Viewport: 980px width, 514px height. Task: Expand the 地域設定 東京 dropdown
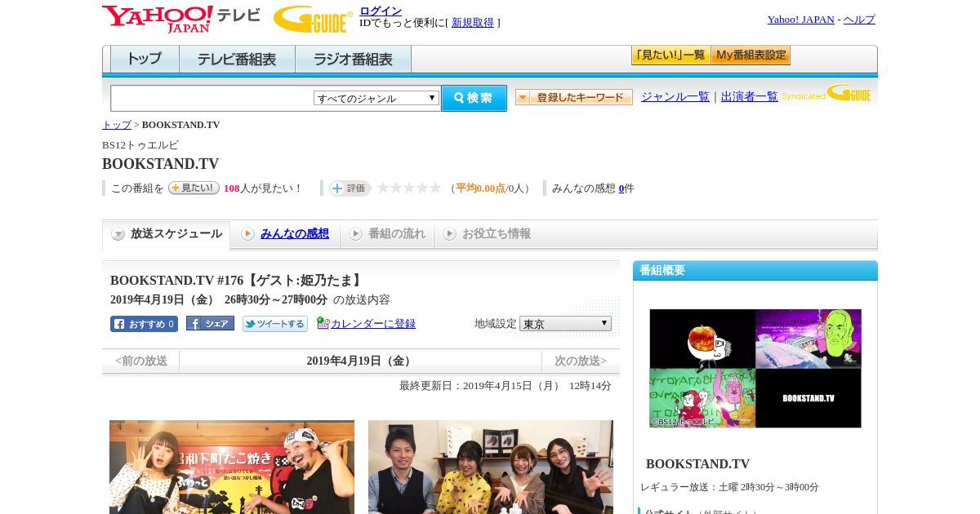pyautogui.click(x=565, y=324)
